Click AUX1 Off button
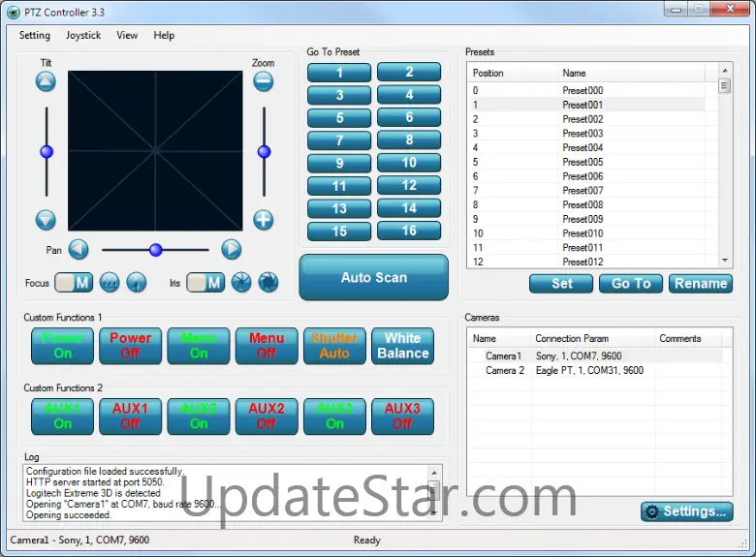Image resolution: width=756 pixels, height=557 pixels. (x=131, y=417)
